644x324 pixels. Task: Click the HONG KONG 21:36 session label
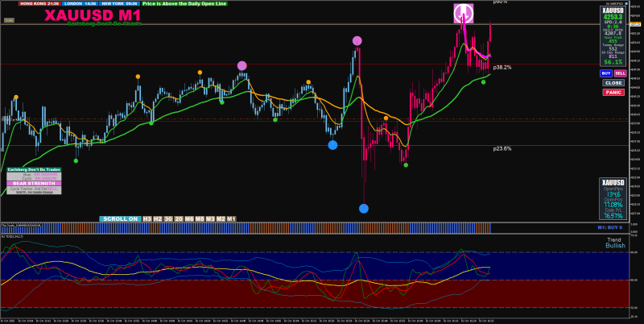[39, 3]
